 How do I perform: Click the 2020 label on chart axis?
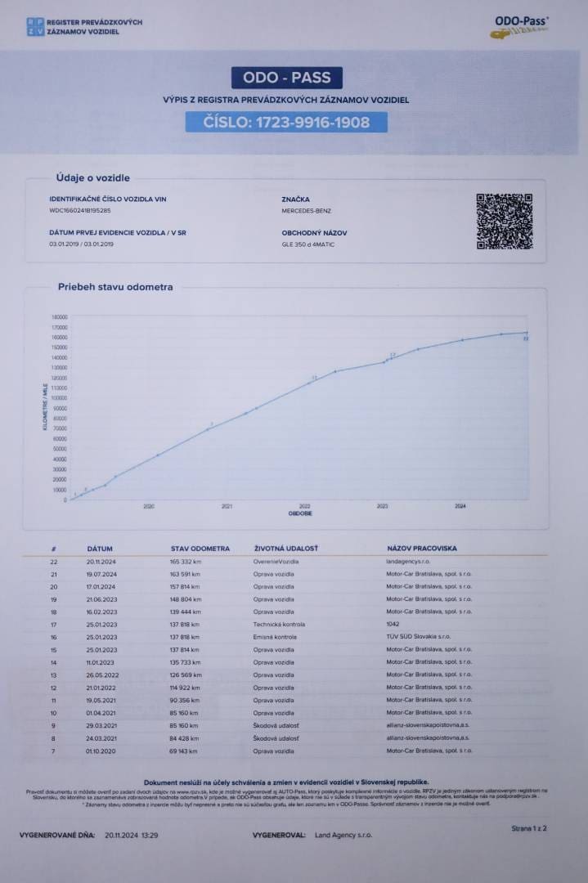tap(149, 506)
